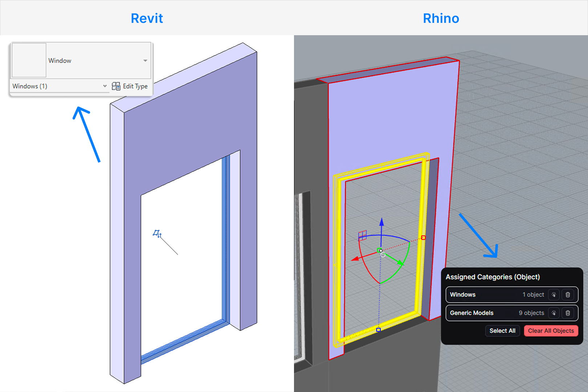The height and width of the screenshot is (392, 588).
Task: Click the select-objects icon beside Windows category
Action: 554,295
